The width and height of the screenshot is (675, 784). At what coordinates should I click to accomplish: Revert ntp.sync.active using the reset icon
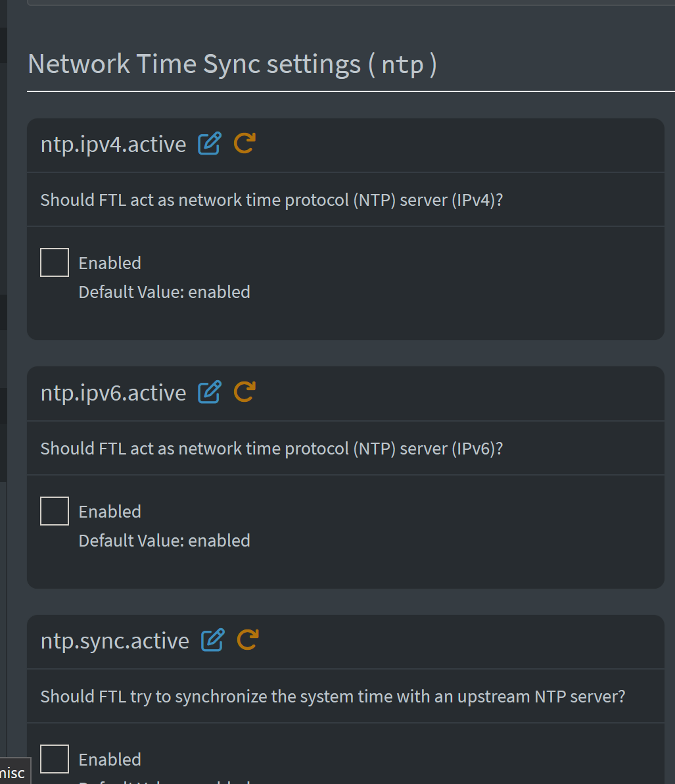[x=247, y=640]
